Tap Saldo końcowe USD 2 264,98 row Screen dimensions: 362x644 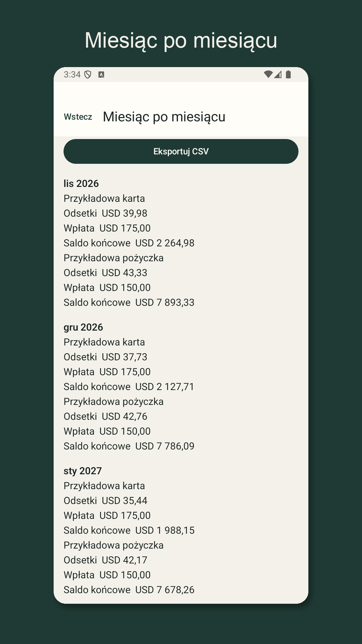(129, 243)
